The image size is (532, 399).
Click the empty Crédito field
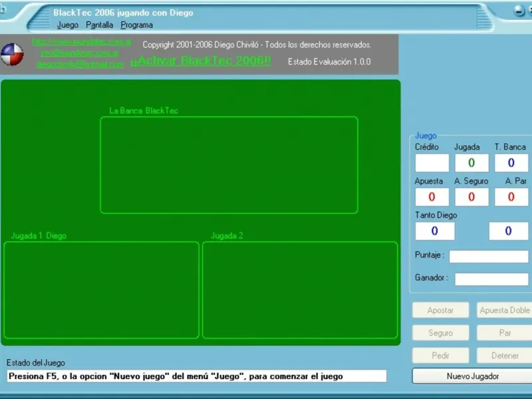[432, 163]
